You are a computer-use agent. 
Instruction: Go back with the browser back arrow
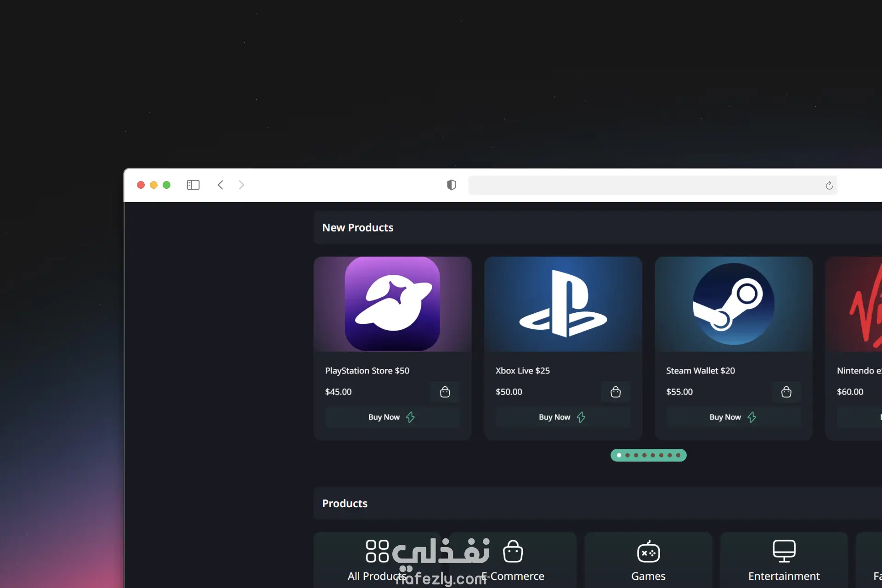[x=220, y=185]
